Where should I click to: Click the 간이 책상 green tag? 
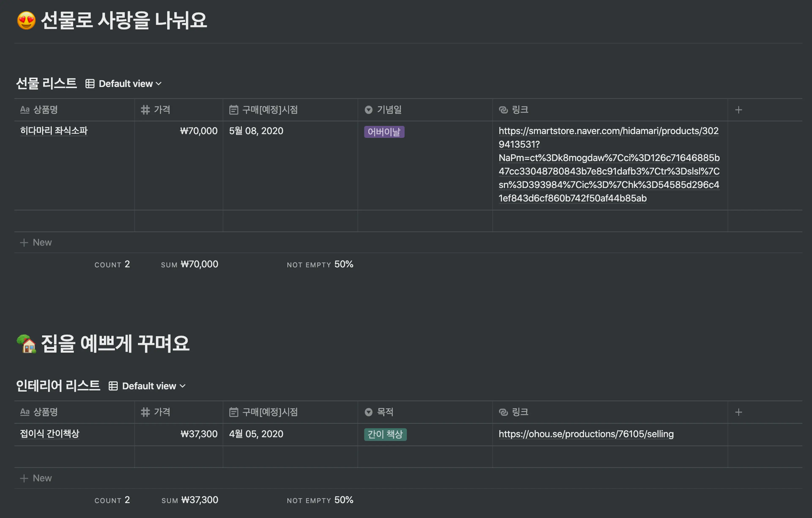click(385, 435)
